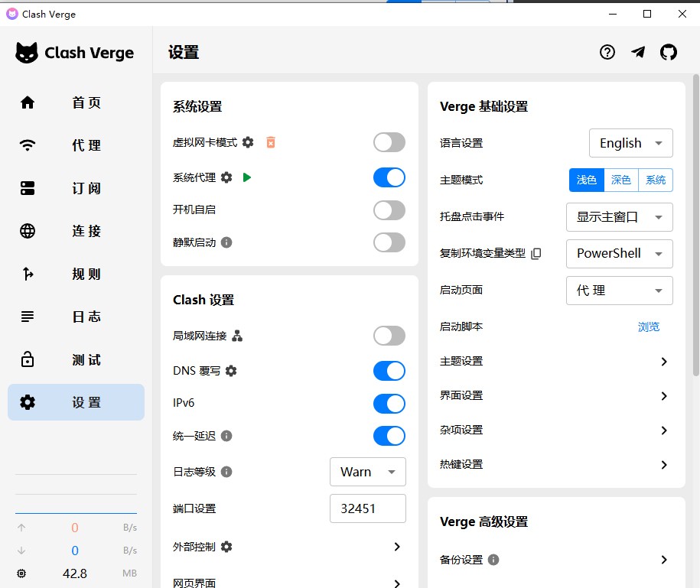This screenshot has height=588, width=700.
Task: Click the network icon beside 局域网连接
Action: click(237, 336)
